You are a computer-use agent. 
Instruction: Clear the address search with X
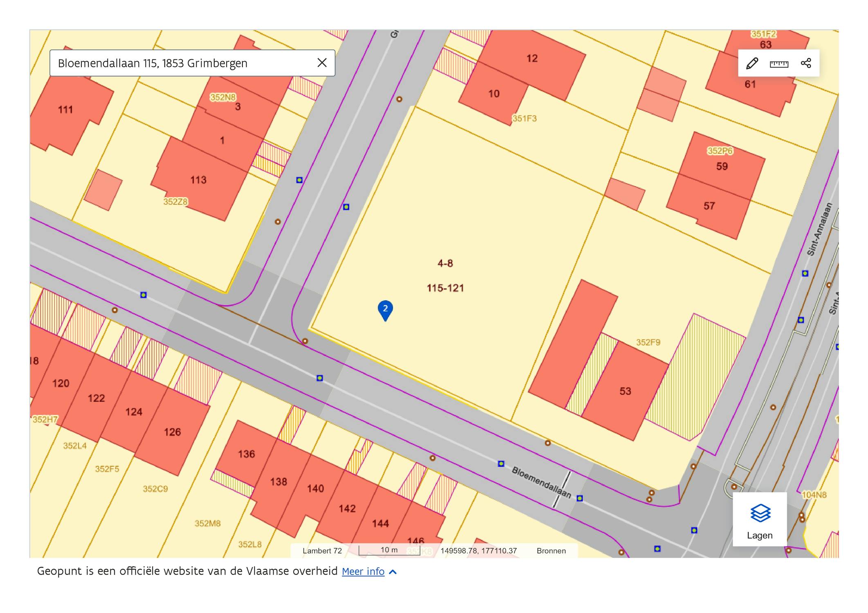322,63
